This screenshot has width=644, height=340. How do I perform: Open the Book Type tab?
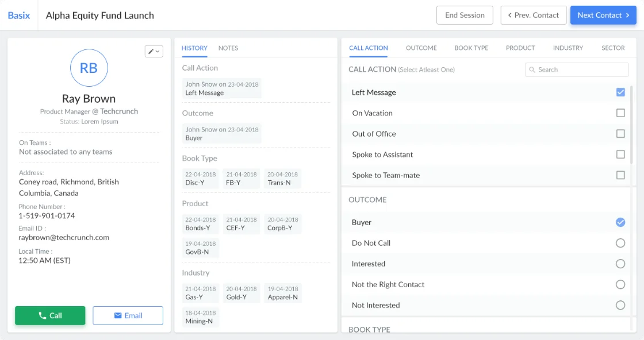pyautogui.click(x=471, y=48)
